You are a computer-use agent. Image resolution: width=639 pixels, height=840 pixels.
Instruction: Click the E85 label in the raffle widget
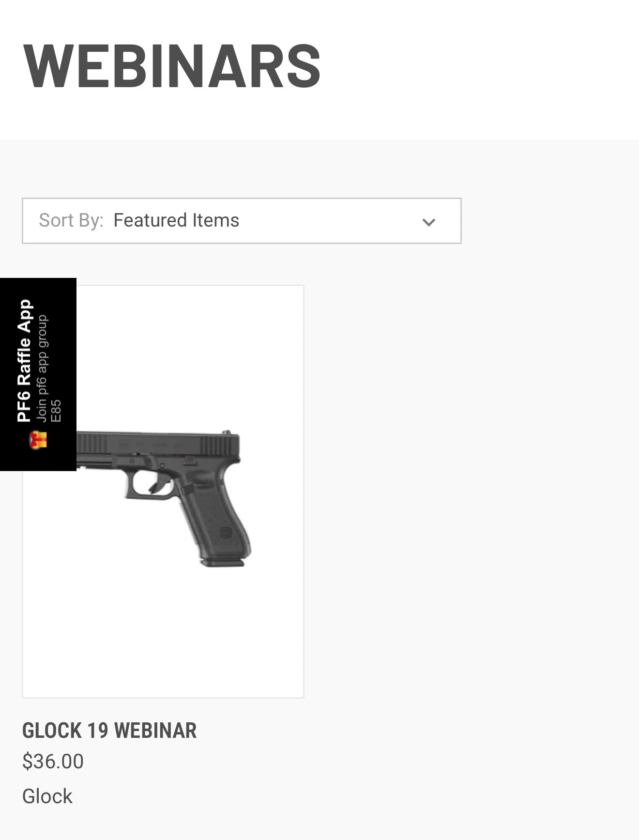click(56, 411)
